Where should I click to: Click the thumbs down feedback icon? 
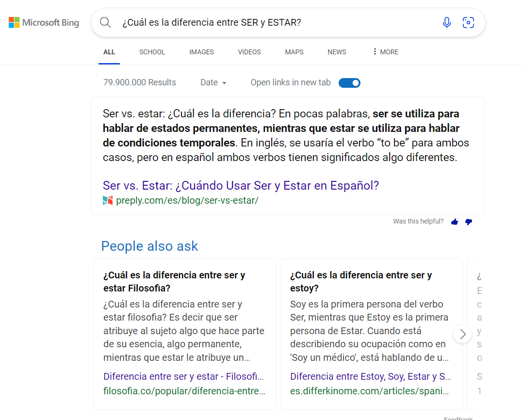click(x=468, y=222)
